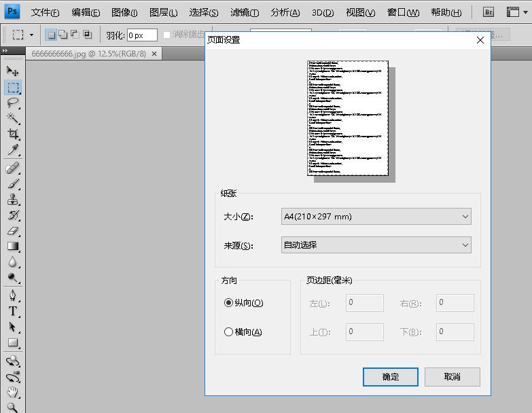
Task: Choose Intersect with selection mode
Action: (87, 34)
